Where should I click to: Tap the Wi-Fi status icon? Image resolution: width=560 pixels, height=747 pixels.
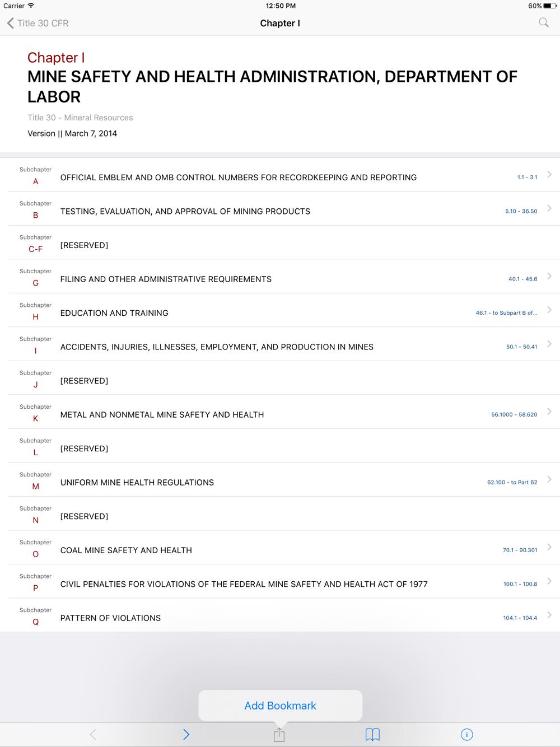(31, 6)
